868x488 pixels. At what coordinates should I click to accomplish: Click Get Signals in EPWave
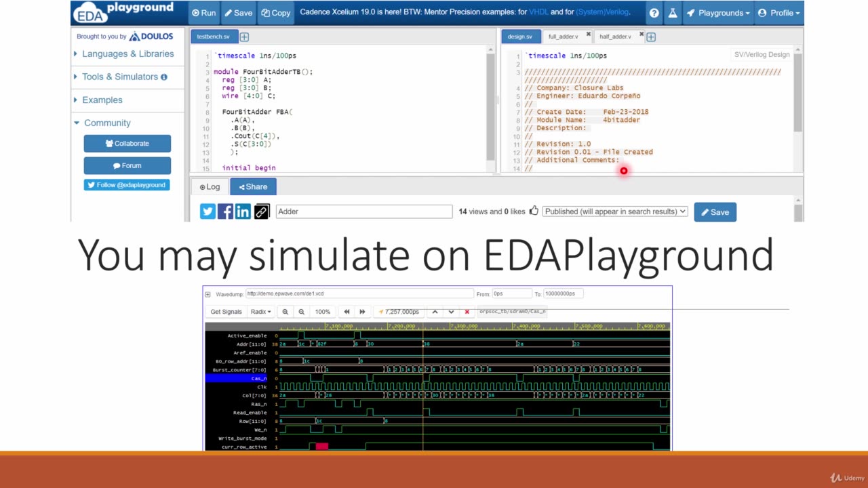pos(226,312)
